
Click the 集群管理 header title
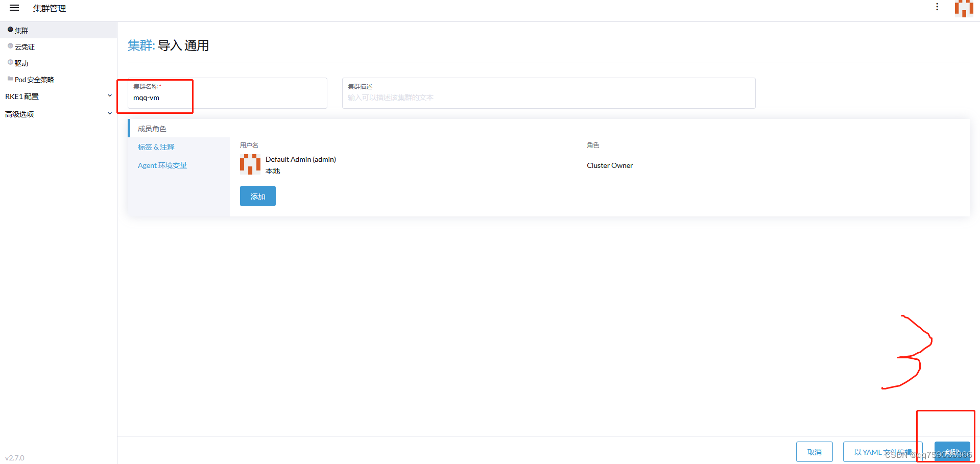50,8
